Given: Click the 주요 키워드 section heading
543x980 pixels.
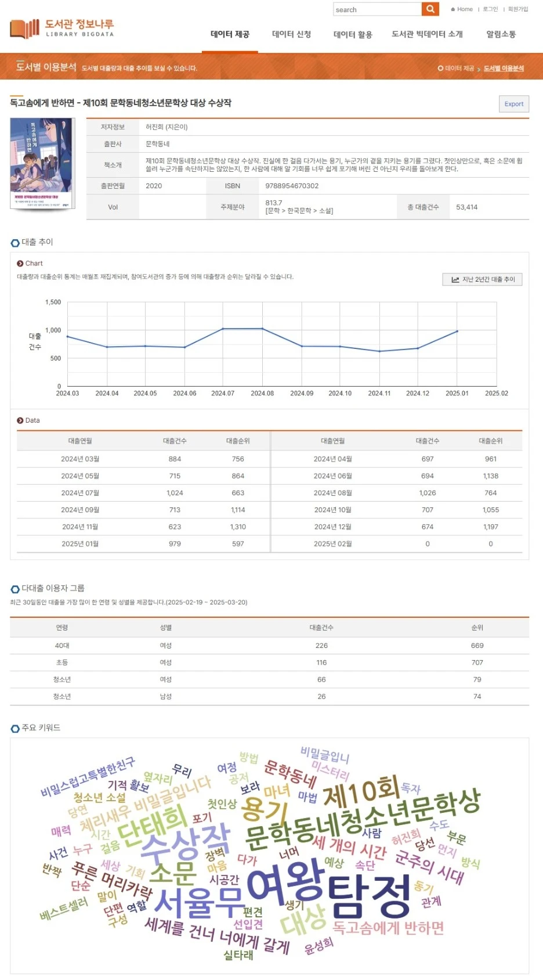Looking at the screenshot, I should [x=41, y=727].
